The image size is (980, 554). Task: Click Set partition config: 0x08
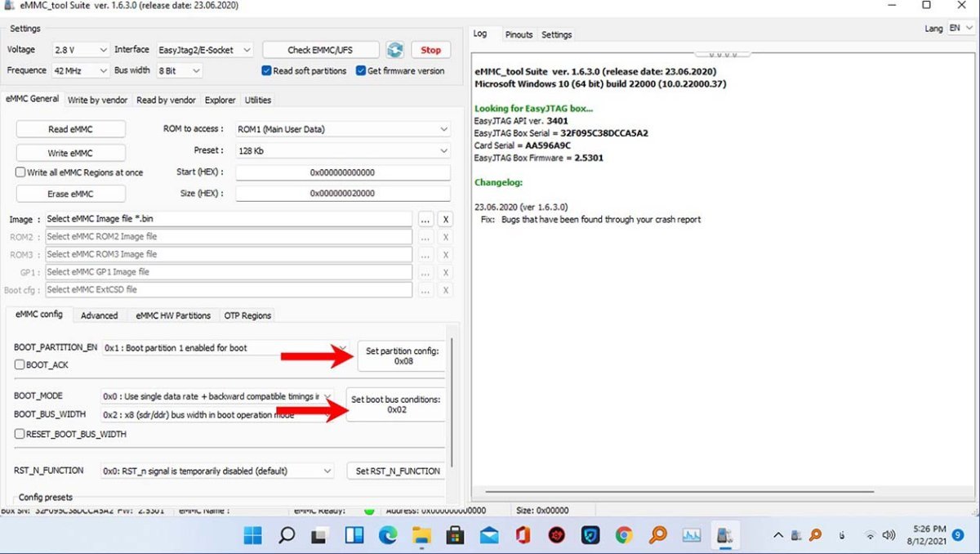pyautogui.click(x=403, y=355)
